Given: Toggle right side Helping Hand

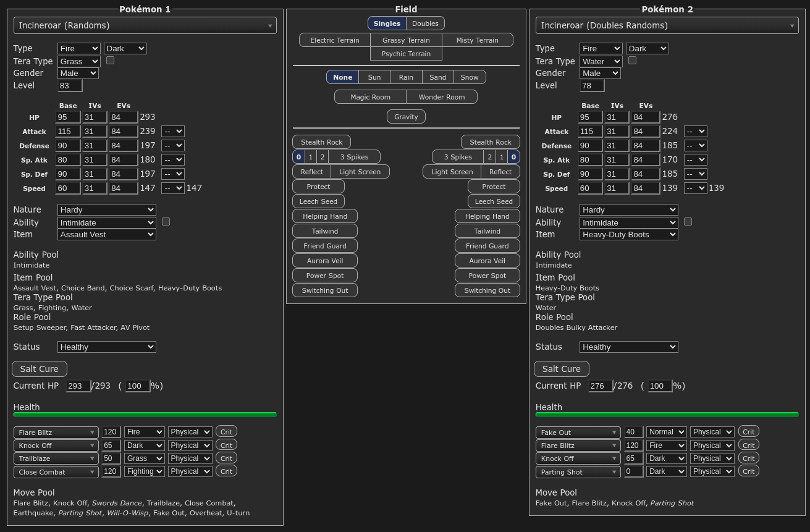Looking at the screenshot, I should coord(487,216).
